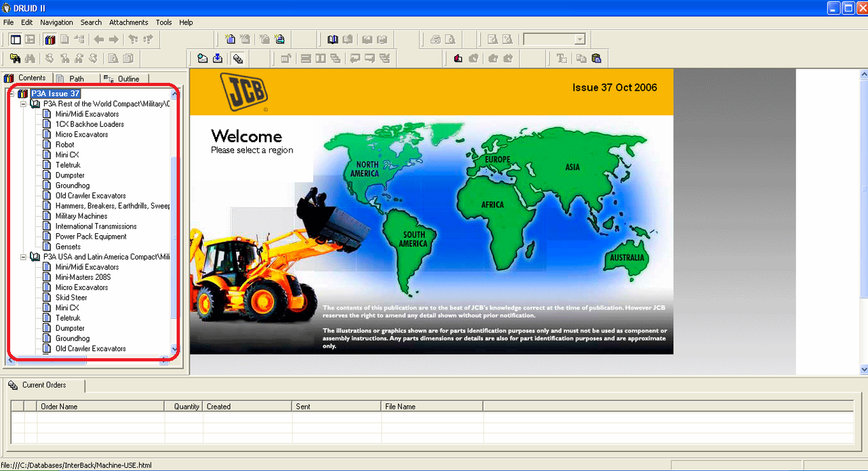Click the yellow binoculars find icon
Screen dimensions: 868x471
pyautogui.click(x=15, y=58)
